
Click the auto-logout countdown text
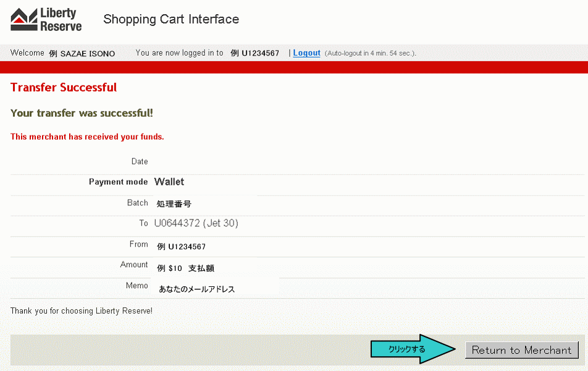pyautogui.click(x=370, y=53)
